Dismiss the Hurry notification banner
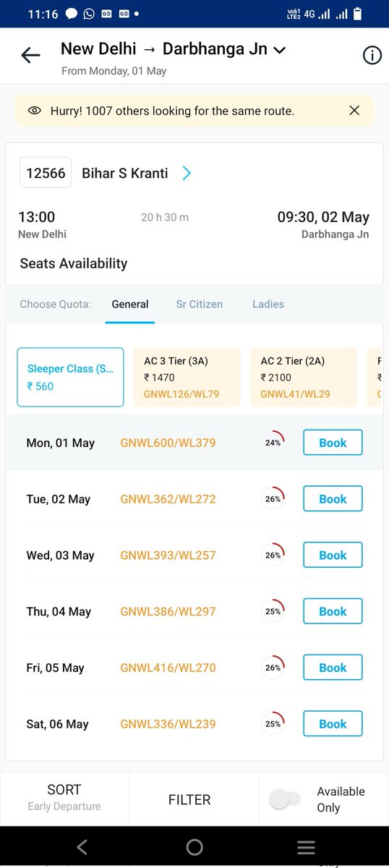This screenshot has width=389, height=868. click(x=354, y=111)
